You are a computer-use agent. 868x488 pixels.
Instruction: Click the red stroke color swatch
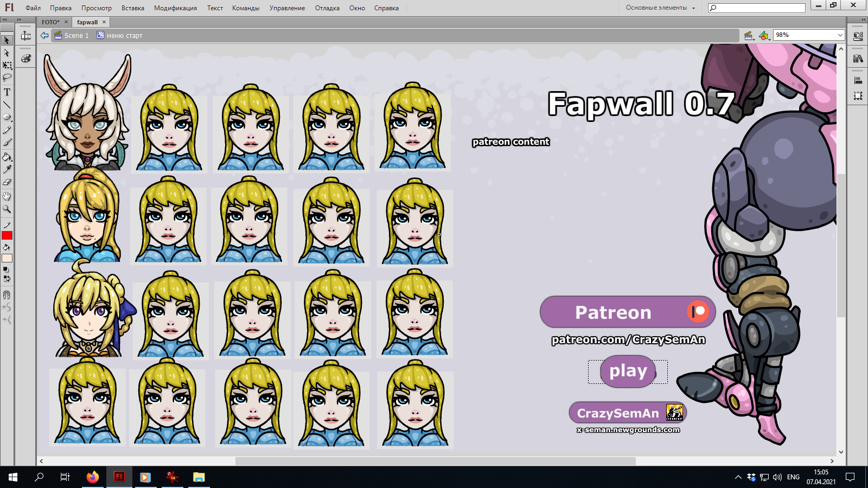[x=7, y=235]
